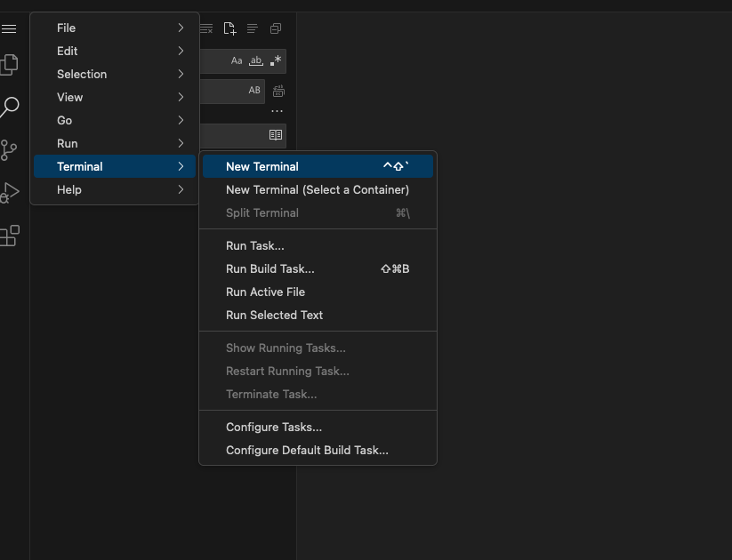Expand the View submenu with its chevron arrow
732x560 pixels.
click(x=181, y=97)
